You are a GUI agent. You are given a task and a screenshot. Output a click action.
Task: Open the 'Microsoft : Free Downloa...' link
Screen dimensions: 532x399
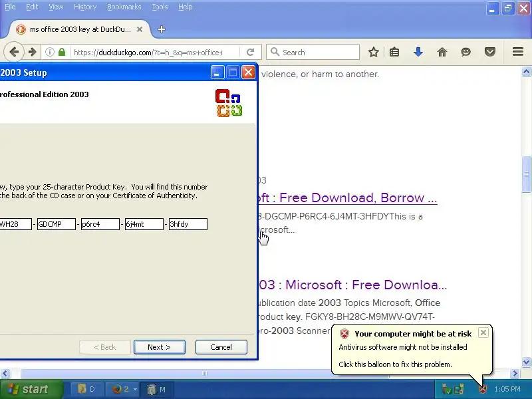[x=353, y=285]
